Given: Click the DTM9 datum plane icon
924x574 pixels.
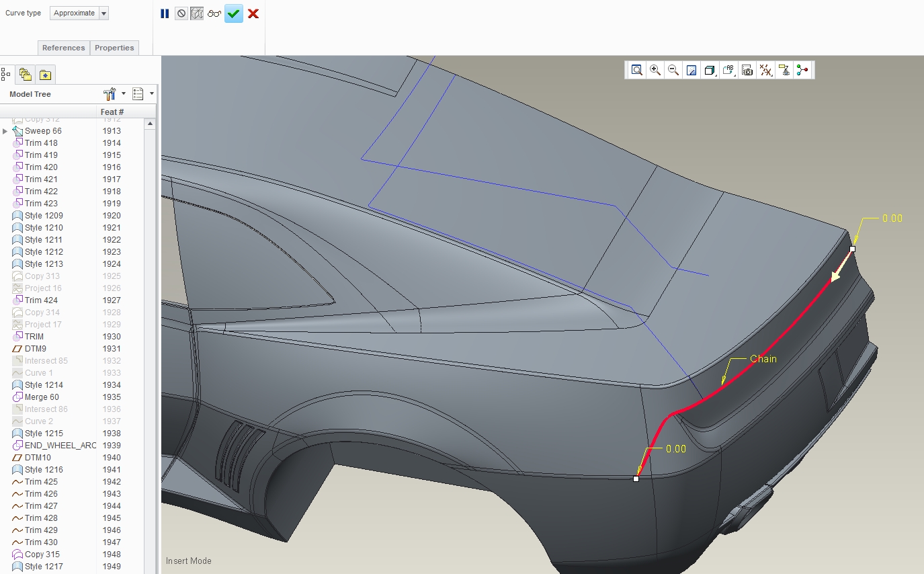Looking at the screenshot, I should pyautogui.click(x=18, y=349).
